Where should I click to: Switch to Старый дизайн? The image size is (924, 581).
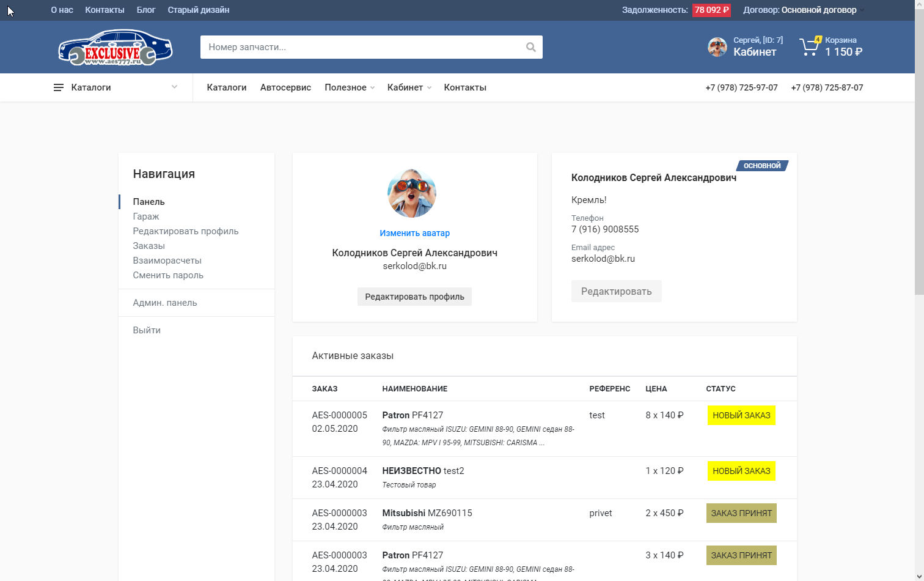(x=199, y=10)
